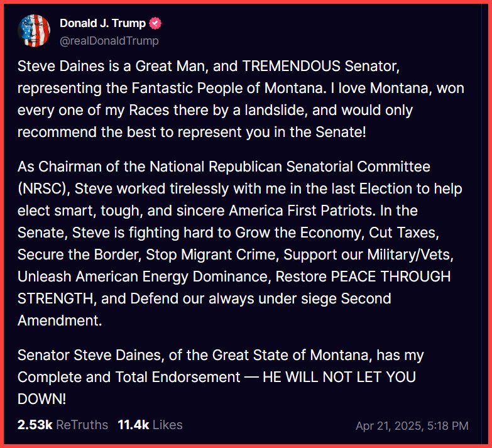The height and width of the screenshot is (448, 492).
Task: Click the red verified badge icon
Action: tap(155, 24)
